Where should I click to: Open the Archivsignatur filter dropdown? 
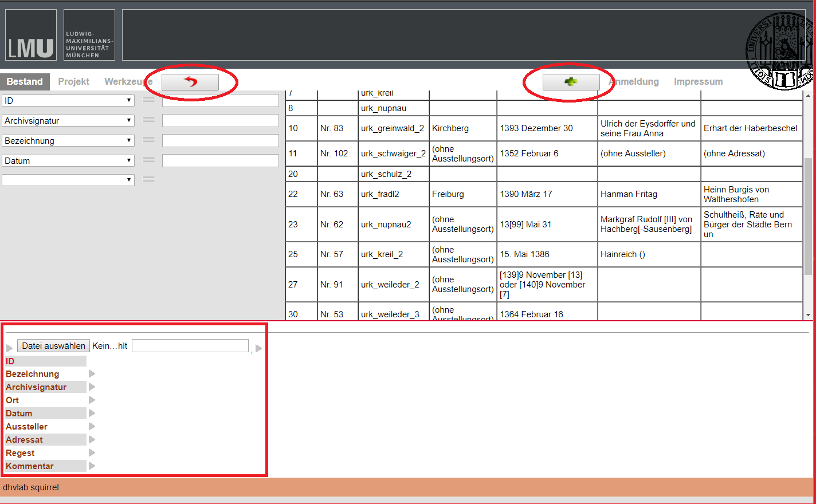[68, 120]
